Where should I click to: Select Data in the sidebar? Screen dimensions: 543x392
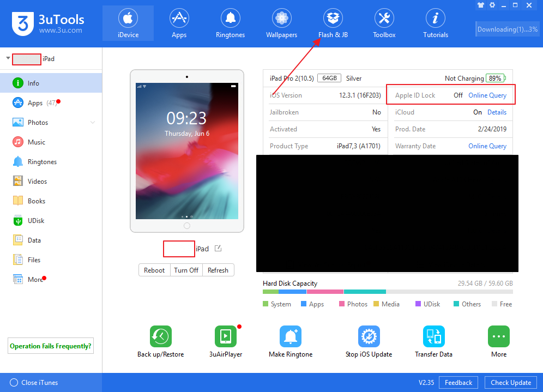(x=51, y=240)
